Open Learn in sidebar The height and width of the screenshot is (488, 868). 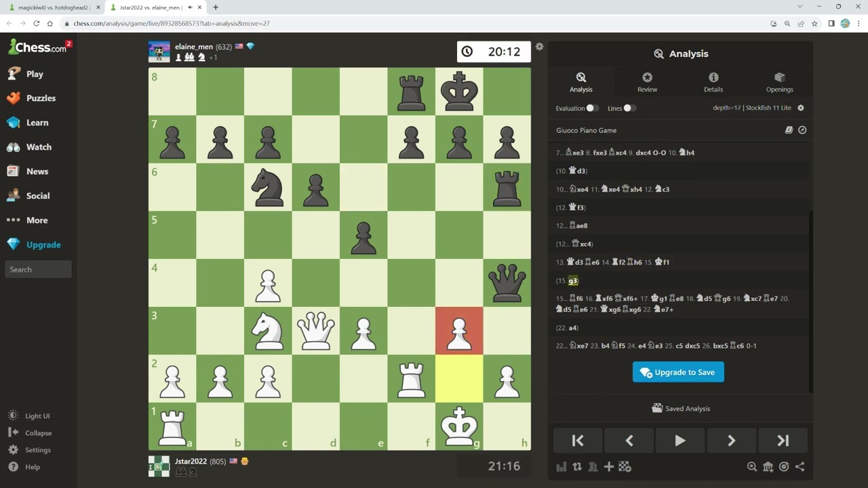(38, 123)
